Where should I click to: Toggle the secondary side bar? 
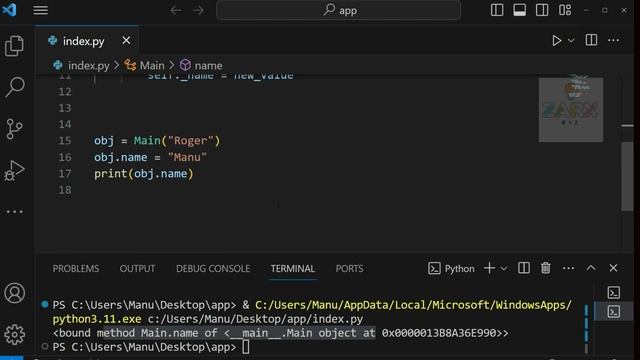click(x=542, y=10)
